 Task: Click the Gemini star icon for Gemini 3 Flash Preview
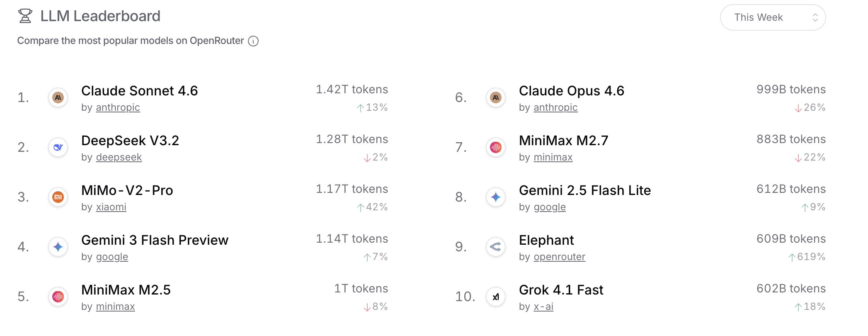coord(58,247)
